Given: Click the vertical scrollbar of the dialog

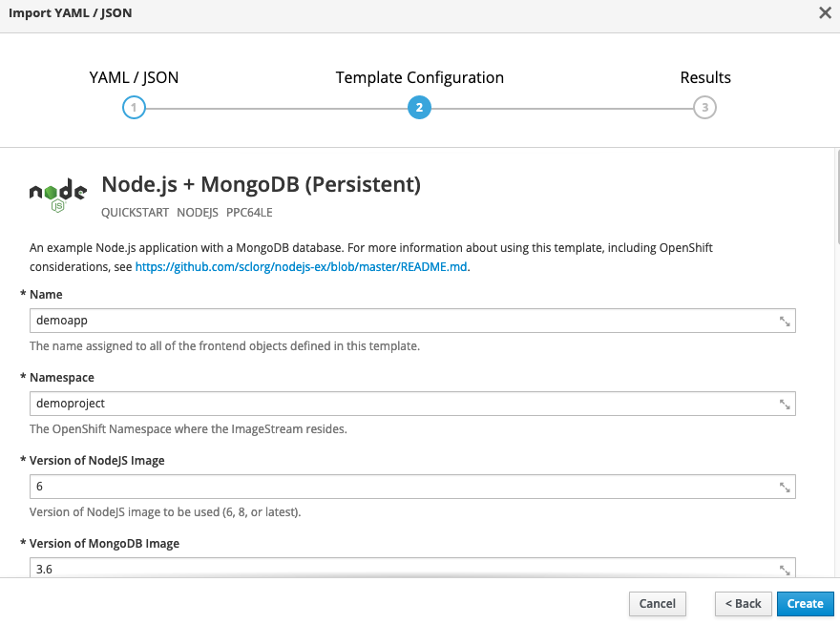Looking at the screenshot, I should point(837,198).
